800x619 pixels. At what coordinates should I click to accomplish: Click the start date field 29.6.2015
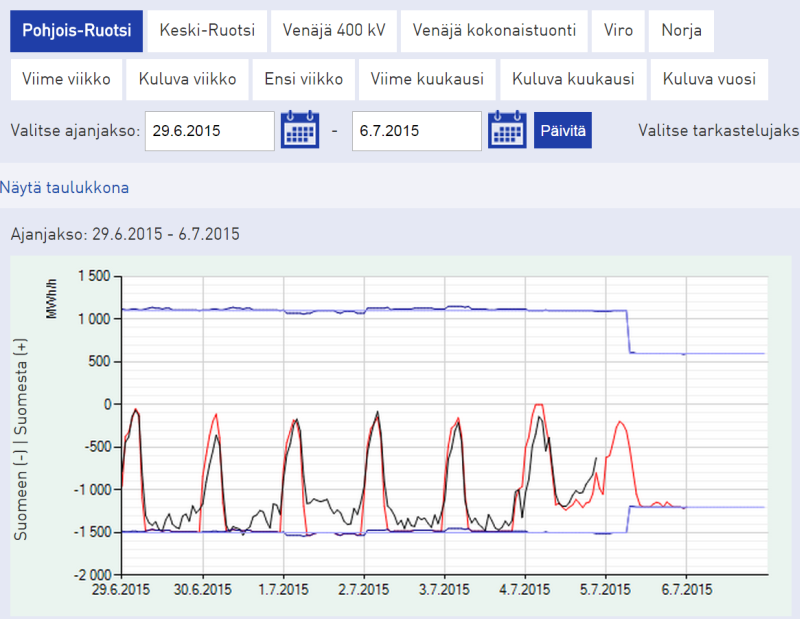(209, 130)
